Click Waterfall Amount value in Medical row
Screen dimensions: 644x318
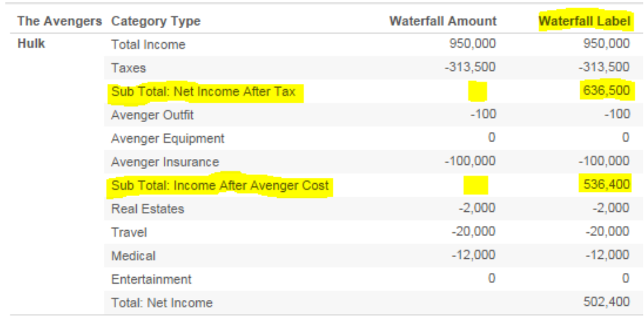click(x=474, y=255)
